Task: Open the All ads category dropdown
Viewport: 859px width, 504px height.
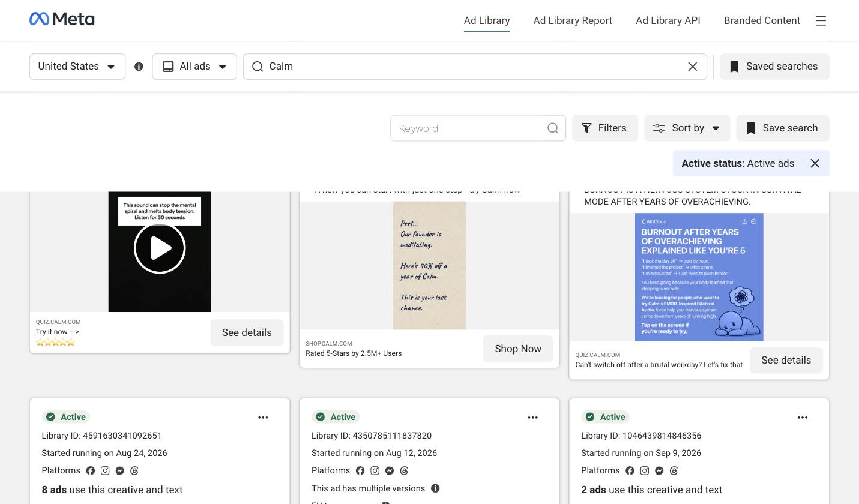Action: coord(194,67)
